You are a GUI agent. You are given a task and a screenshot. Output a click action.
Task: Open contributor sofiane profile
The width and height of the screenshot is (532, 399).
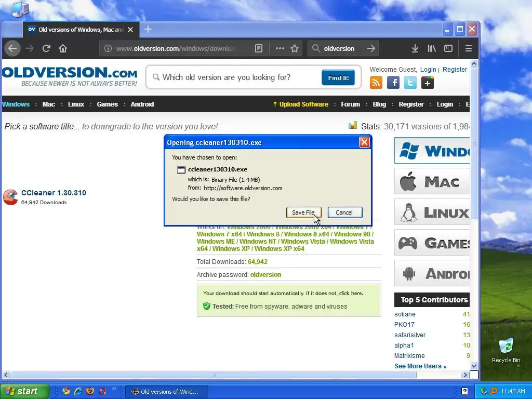(405, 314)
